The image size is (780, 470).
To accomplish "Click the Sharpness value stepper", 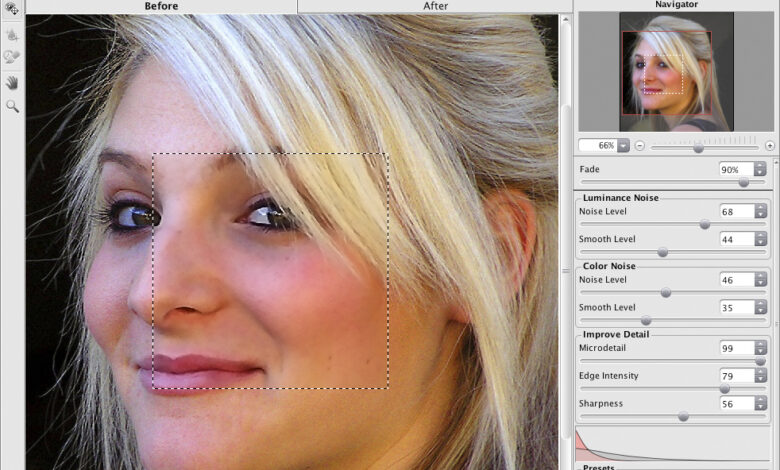I will coord(761,404).
